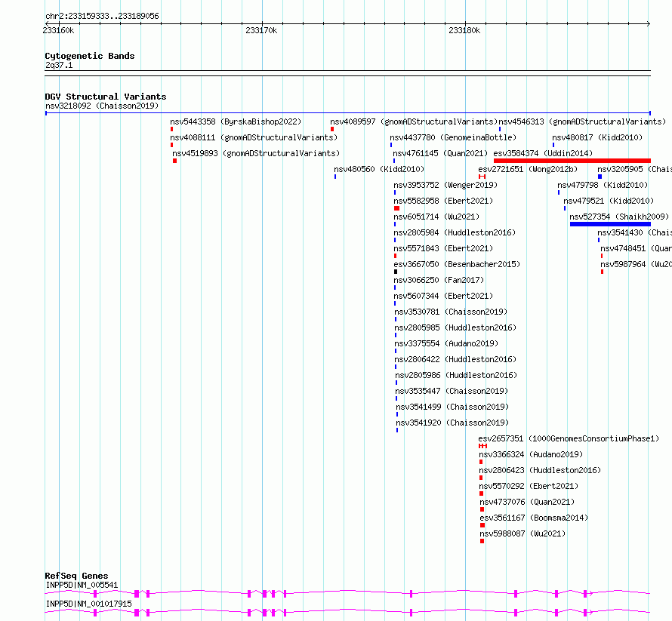This screenshot has height=621, width=672.
Task: Click esv2657351 (1000GenomesConsortiumPhase1) label
Action: pos(569,438)
